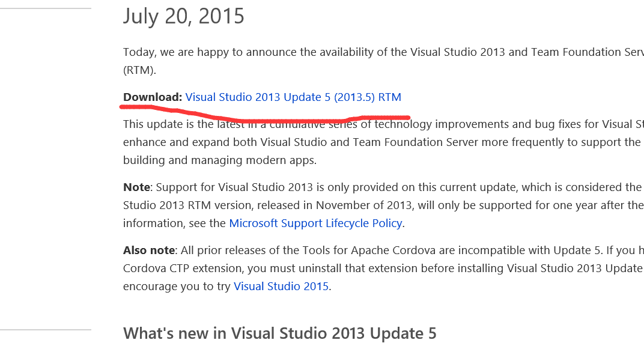
Task: Click the bold "Download:" label
Action: click(153, 97)
